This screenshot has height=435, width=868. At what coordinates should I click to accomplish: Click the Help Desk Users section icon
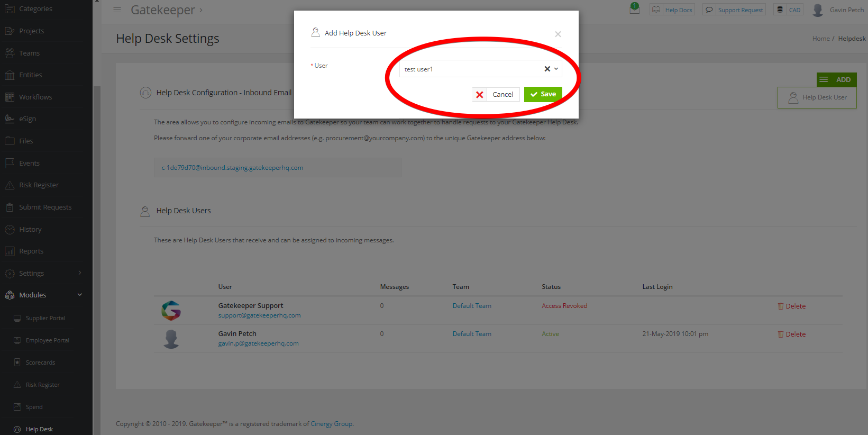tap(145, 211)
